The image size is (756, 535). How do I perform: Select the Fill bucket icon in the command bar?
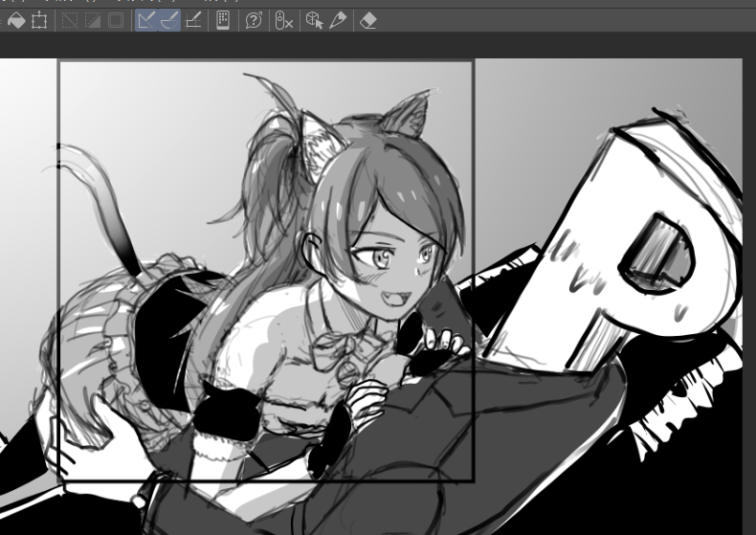16,21
